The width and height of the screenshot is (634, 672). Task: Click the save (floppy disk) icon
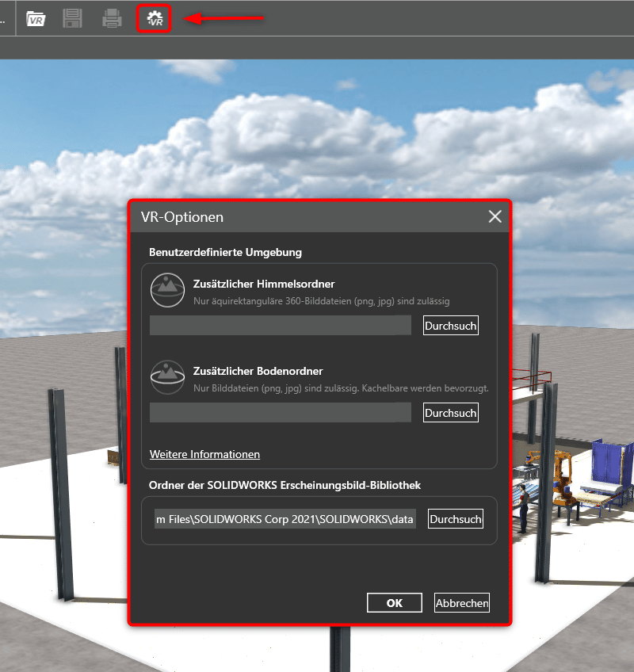click(73, 17)
